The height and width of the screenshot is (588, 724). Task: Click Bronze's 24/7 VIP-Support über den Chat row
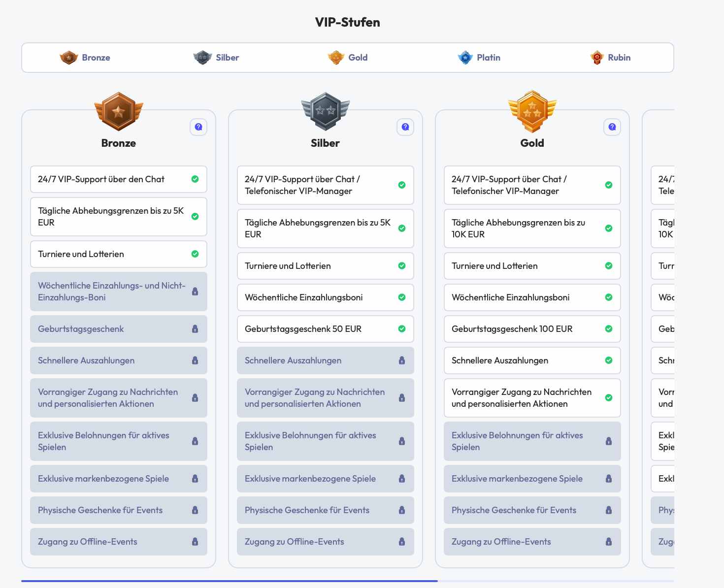(118, 179)
